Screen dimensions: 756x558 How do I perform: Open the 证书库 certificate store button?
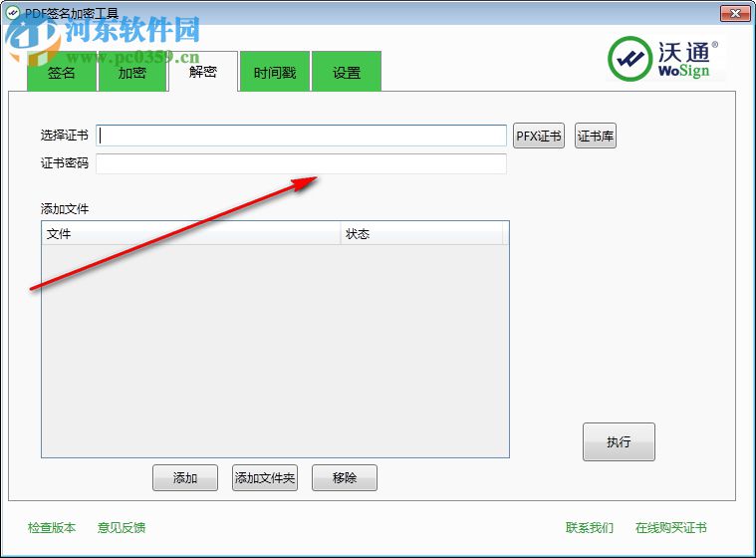pyautogui.click(x=596, y=136)
